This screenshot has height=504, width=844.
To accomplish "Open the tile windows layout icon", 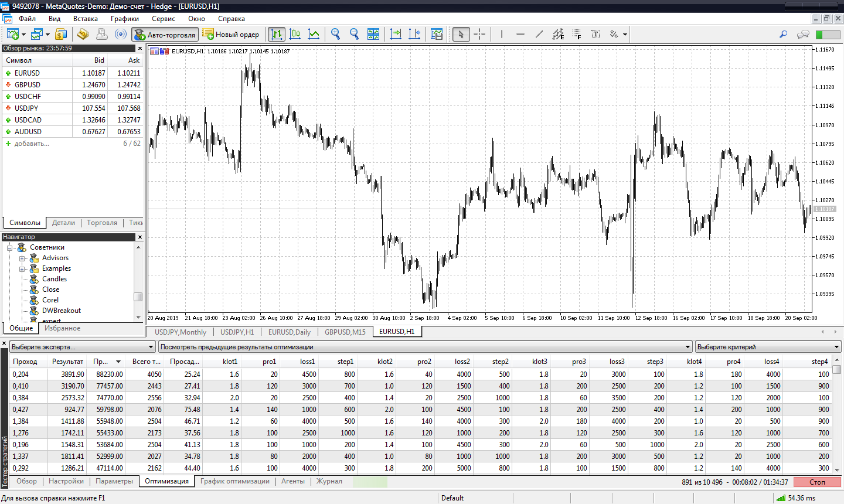I will (373, 34).
